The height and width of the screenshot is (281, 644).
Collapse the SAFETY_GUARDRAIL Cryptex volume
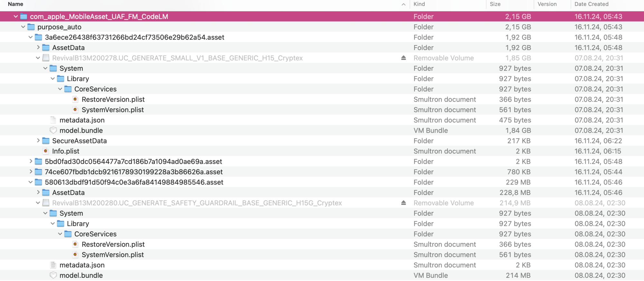pos(38,203)
